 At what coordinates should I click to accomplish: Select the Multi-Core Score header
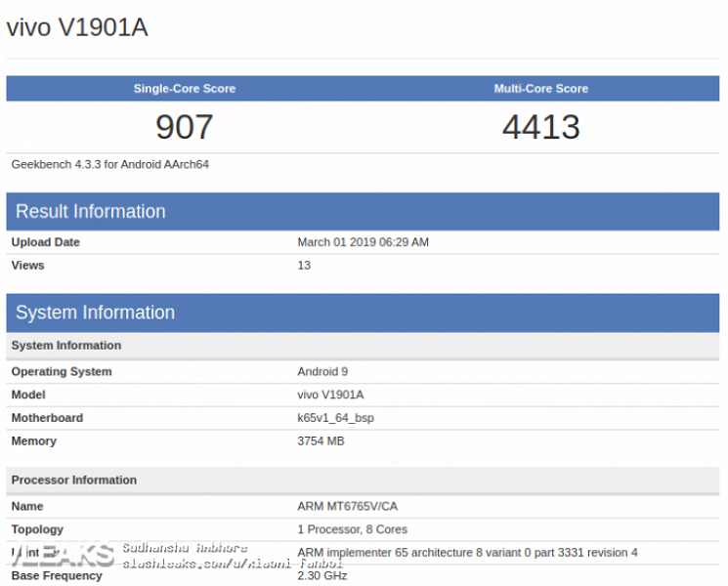[x=541, y=89]
